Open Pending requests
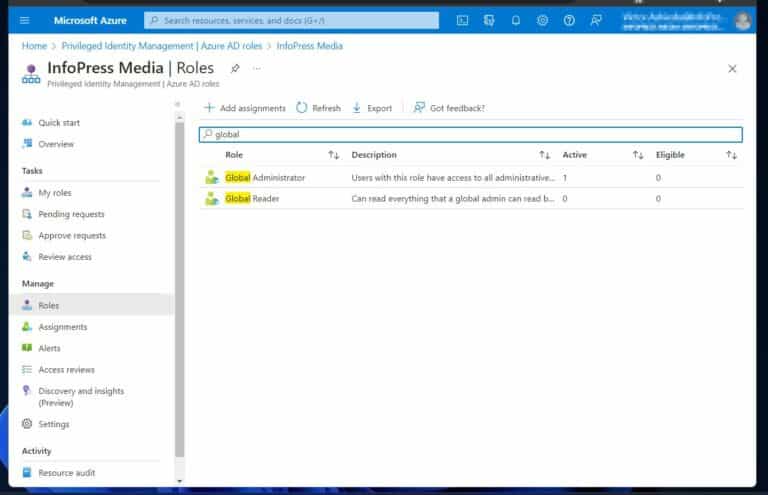Viewport: 768px width, 495px height. coord(71,214)
